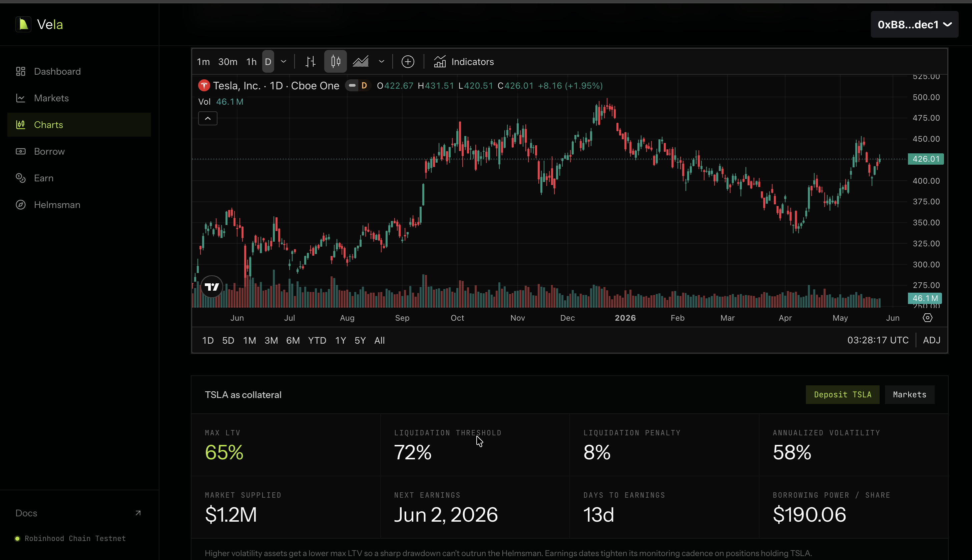Screen dimensions: 972x560
Task: Click the Deposit TSLA button
Action: click(x=843, y=395)
